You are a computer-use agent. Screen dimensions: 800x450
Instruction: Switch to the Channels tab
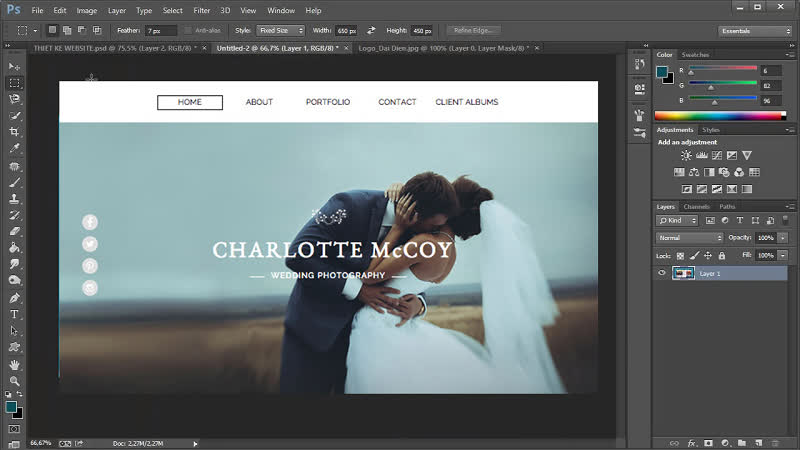click(696, 207)
